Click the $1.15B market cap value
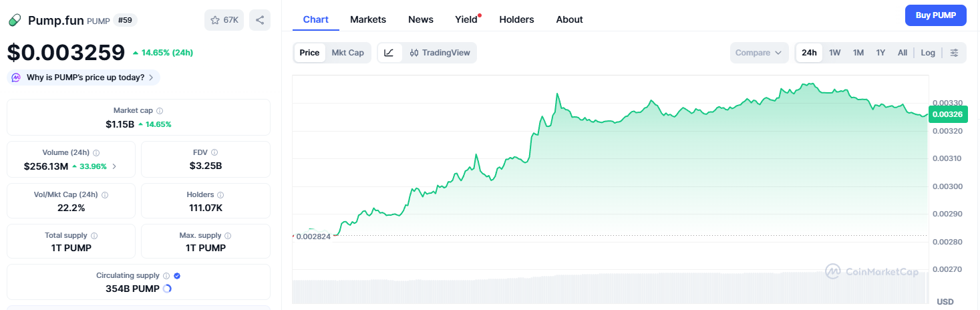This screenshot has height=310, width=980. point(120,124)
